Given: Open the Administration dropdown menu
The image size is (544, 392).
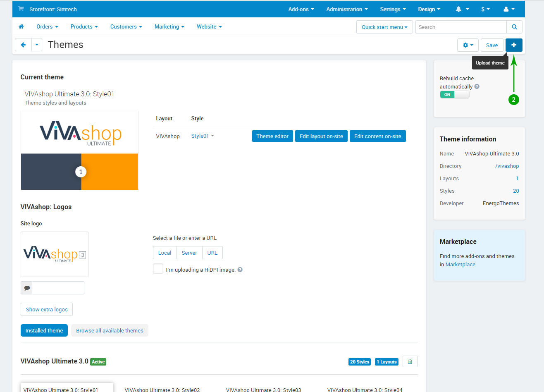Looking at the screenshot, I should tap(347, 9).
